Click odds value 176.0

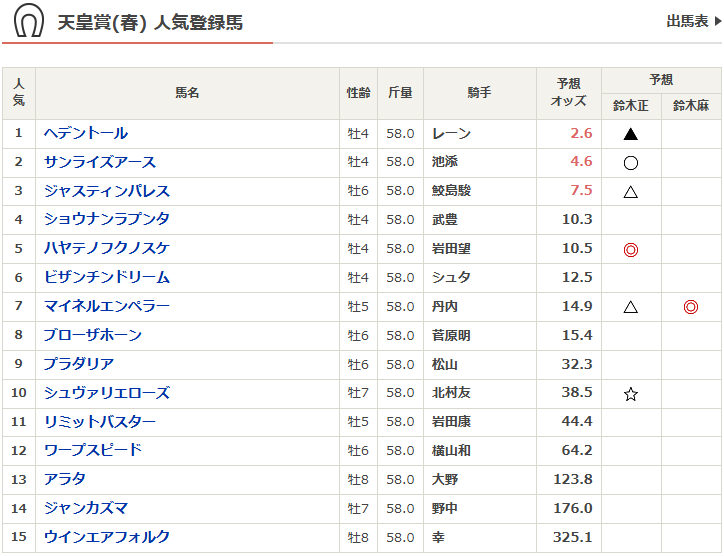tap(573, 508)
